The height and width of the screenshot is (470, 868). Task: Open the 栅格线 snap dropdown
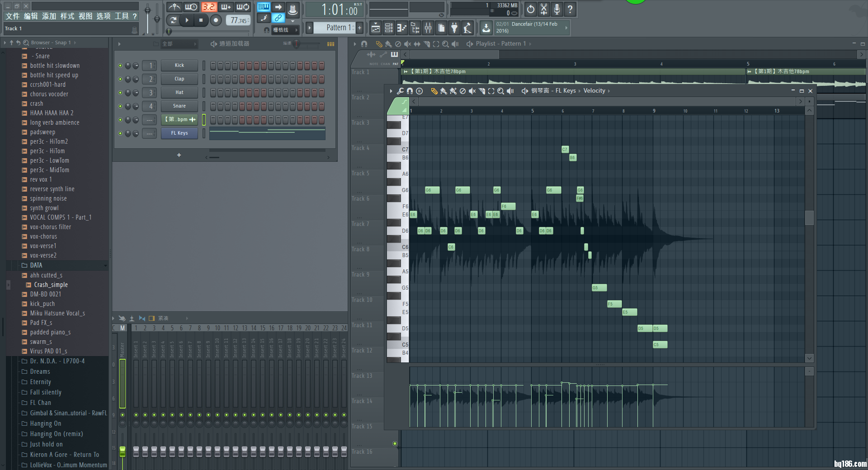click(x=284, y=30)
